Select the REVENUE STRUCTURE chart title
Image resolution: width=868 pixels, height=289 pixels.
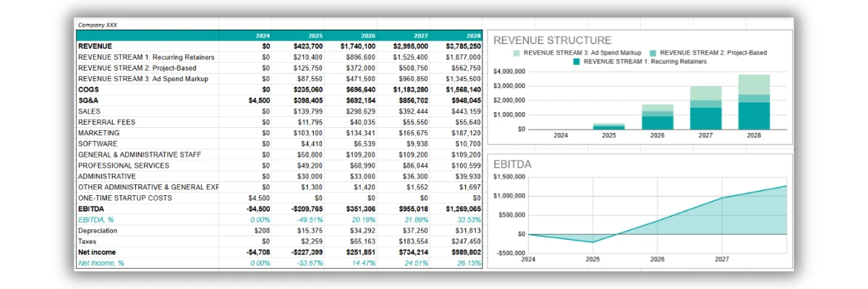click(x=552, y=40)
